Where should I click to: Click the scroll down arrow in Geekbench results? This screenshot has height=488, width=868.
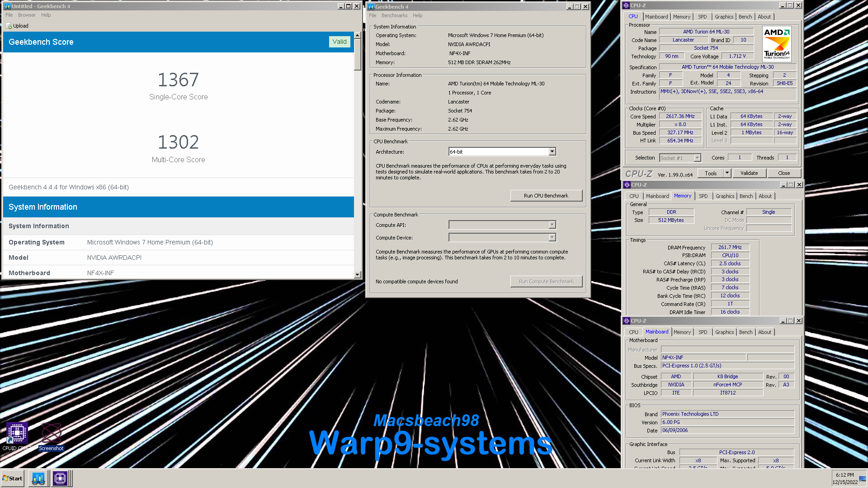pyautogui.click(x=357, y=274)
